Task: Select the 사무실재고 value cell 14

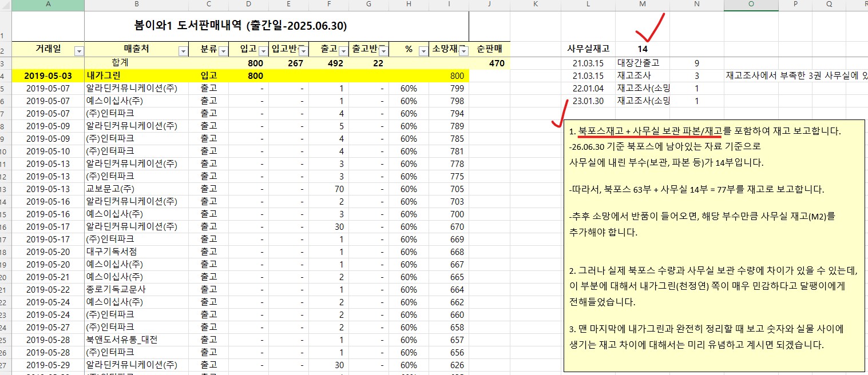Action: pos(643,49)
